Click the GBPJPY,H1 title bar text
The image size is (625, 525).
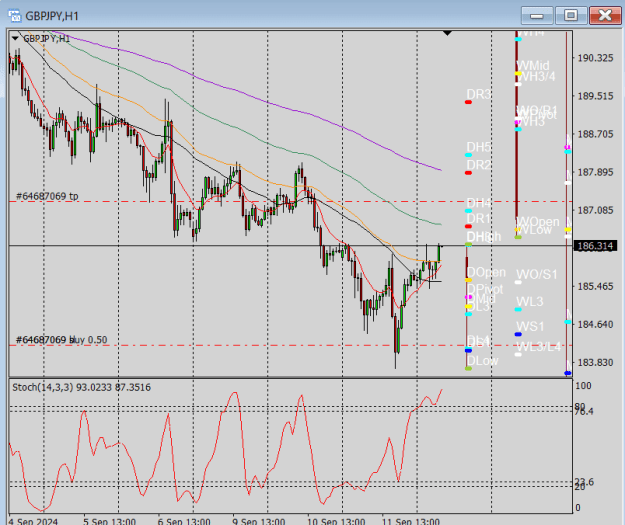pyautogui.click(x=52, y=16)
